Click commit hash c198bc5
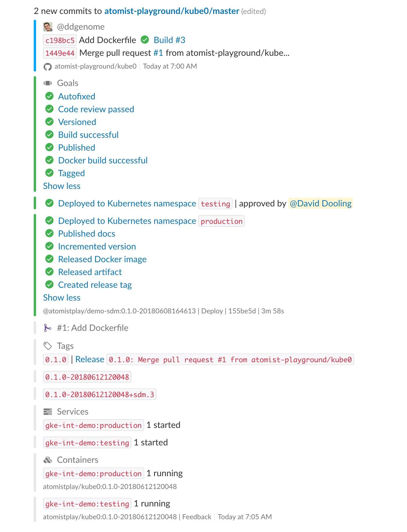407x532 pixels. click(60, 40)
